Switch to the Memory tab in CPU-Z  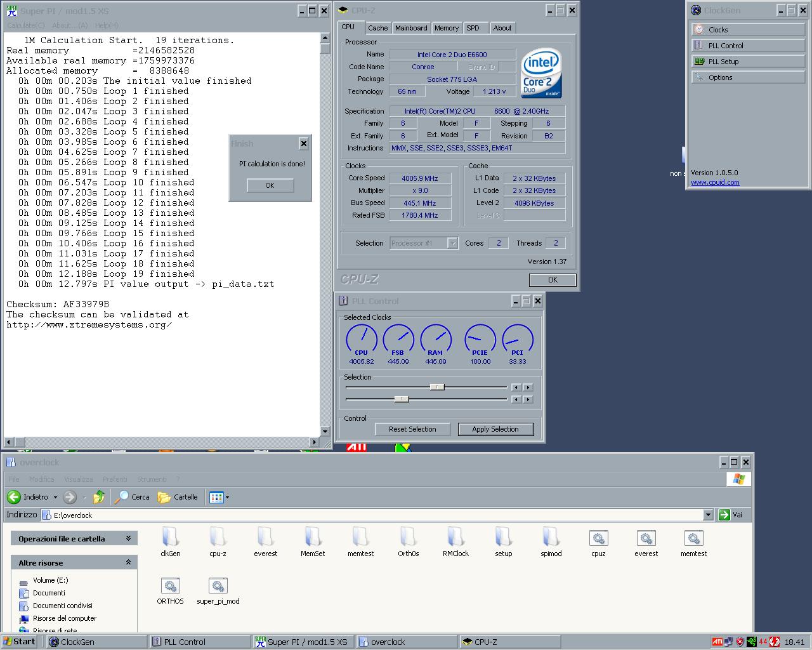(x=447, y=28)
